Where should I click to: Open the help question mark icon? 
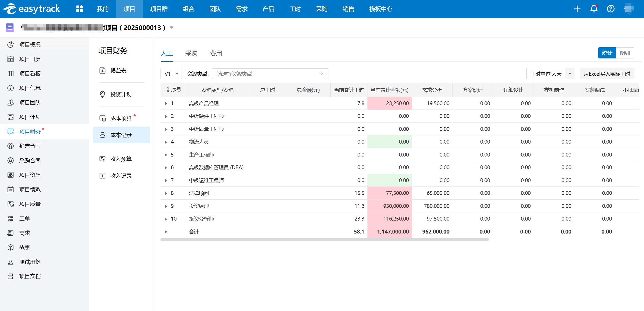pyautogui.click(x=610, y=9)
